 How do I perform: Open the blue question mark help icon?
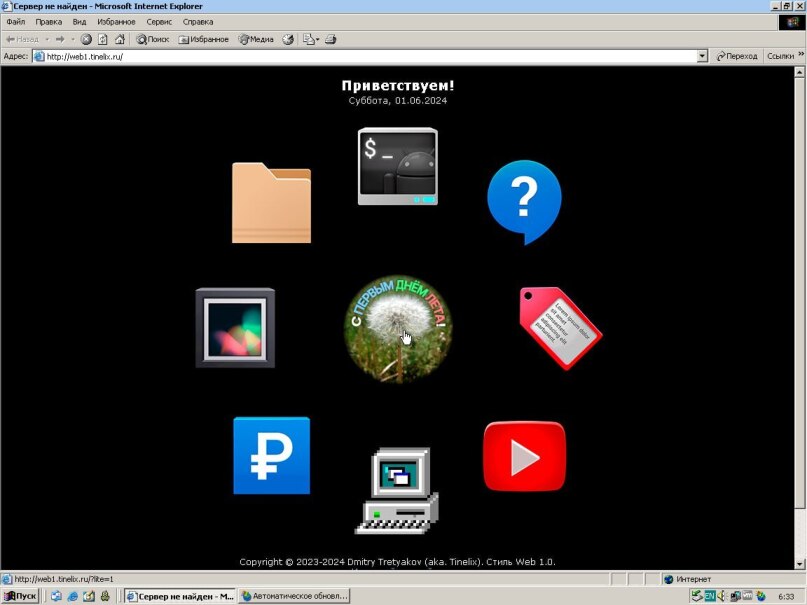tap(524, 201)
